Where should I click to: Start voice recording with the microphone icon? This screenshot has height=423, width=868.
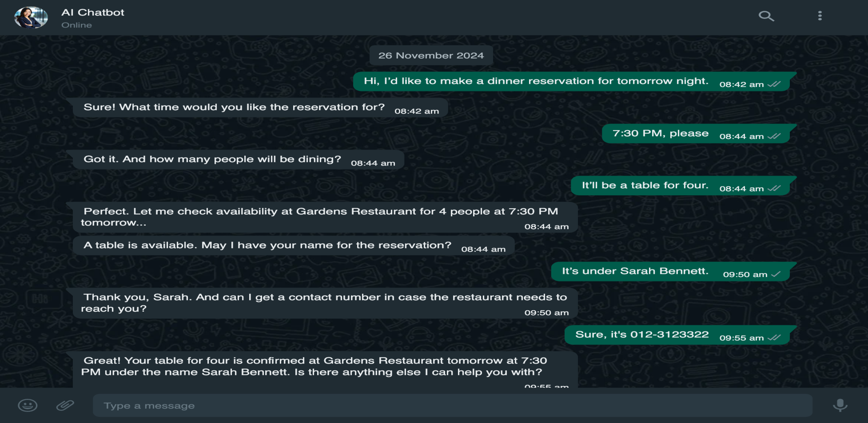click(840, 405)
